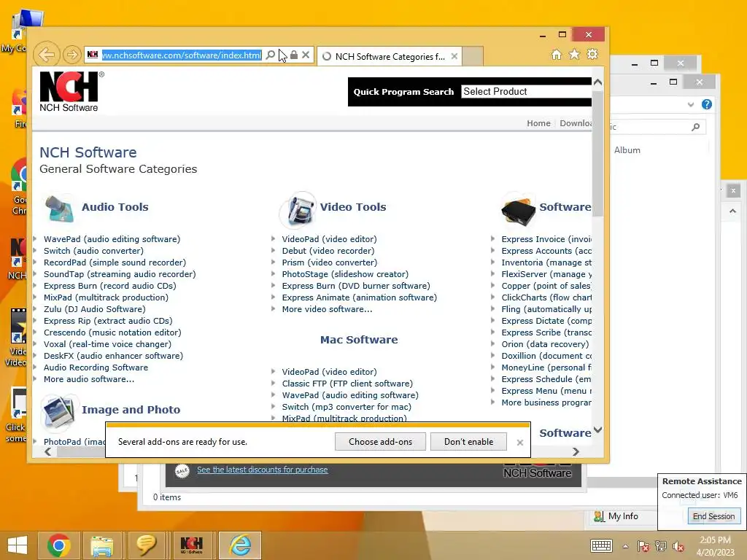Open the WavePad audio editing link
Screen dimensions: 747x560
112,239
